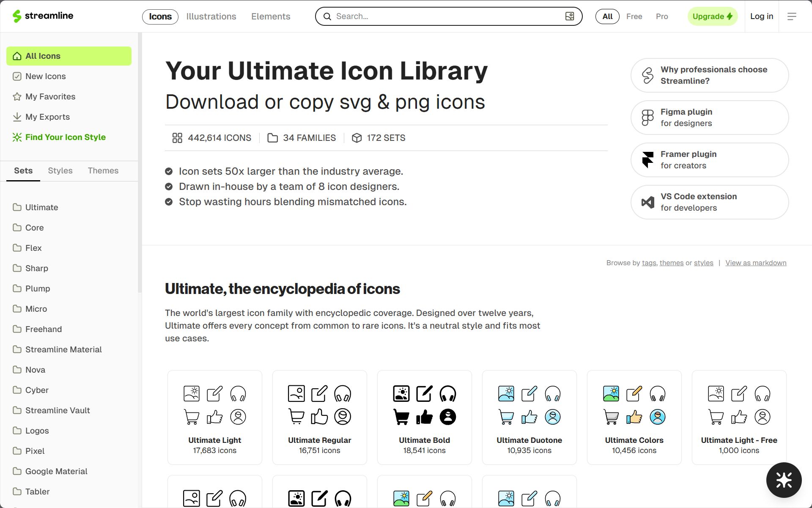
Task: Click the cube icon beside 172 SETS
Action: (x=357, y=138)
